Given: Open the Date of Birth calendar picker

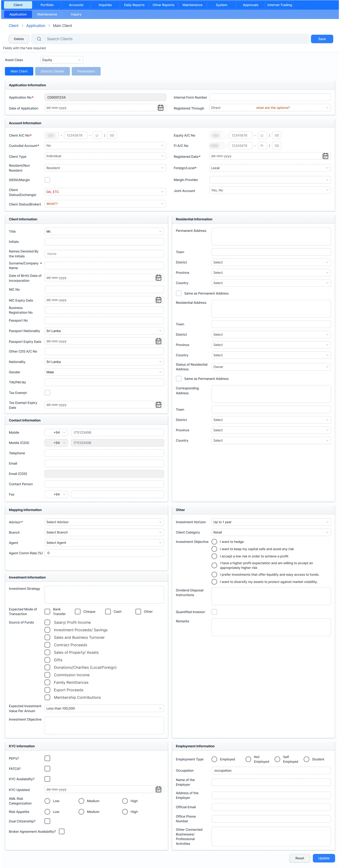Looking at the screenshot, I should click(x=158, y=278).
